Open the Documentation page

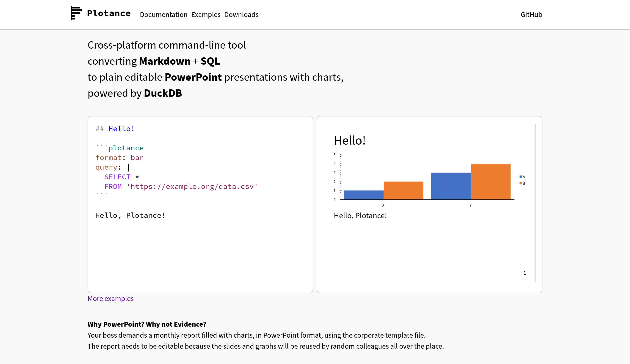click(x=163, y=14)
